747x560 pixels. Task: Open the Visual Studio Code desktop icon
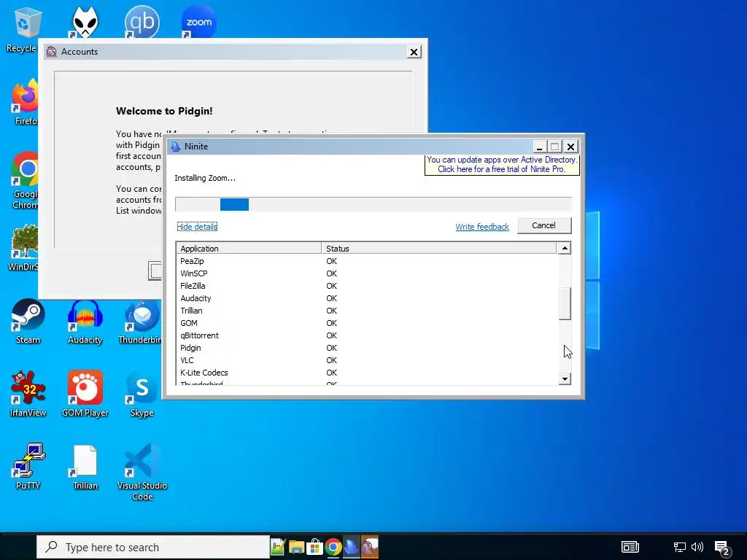coord(142,472)
